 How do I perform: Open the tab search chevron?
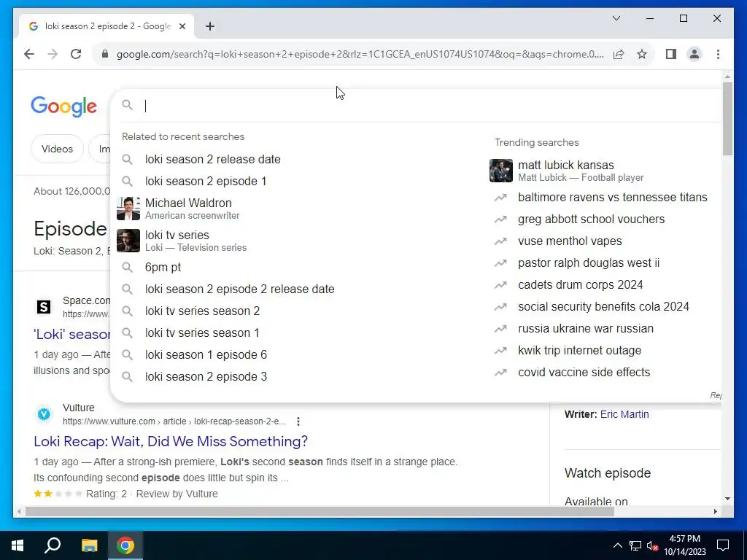click(616, 18)
